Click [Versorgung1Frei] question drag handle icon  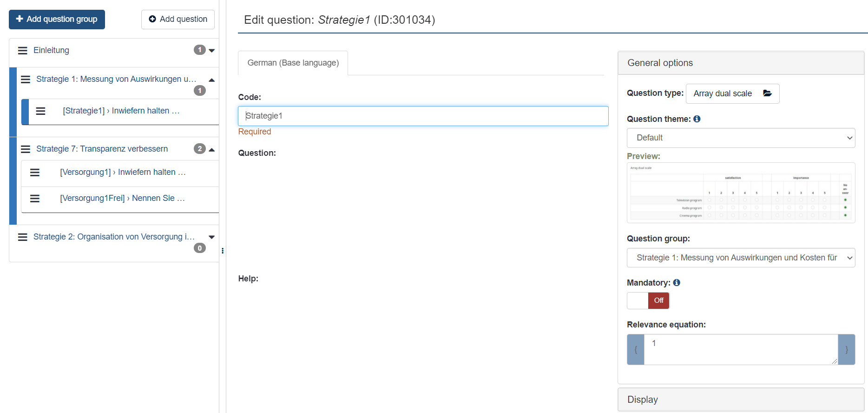click(35, 199)
